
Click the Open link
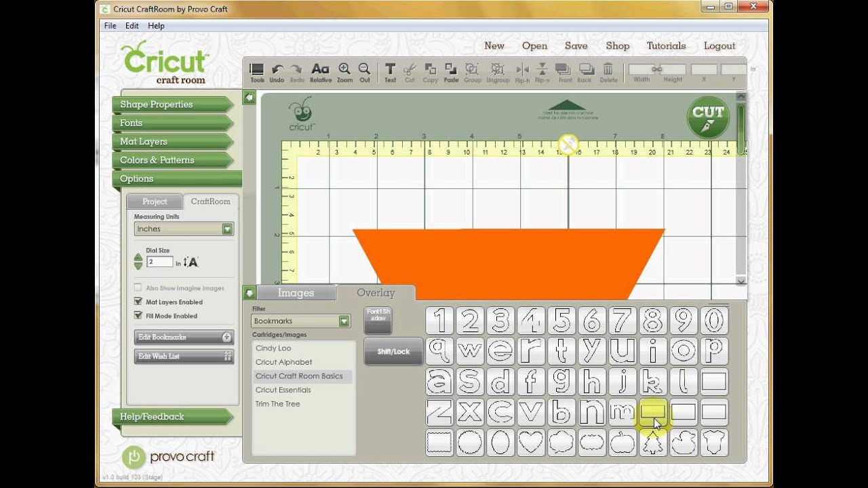(534, 46)
